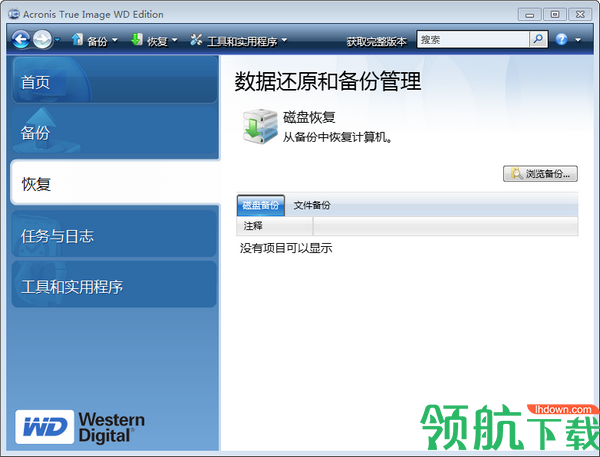Image resolution: width=600 pixels, height=457 pixels.
Task: Minimize the Acronis True Image window
Action: [x=530, y=15]
